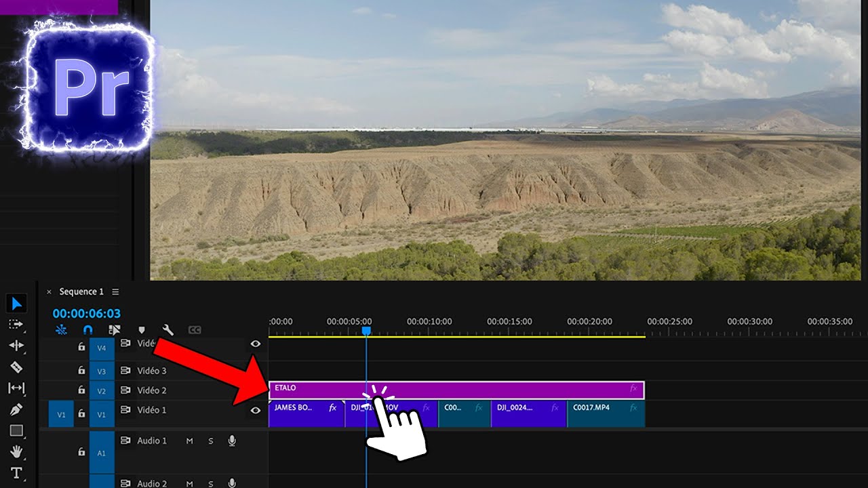
Task: Solo Audio 2 track
Action: click(x=211, y=483)
